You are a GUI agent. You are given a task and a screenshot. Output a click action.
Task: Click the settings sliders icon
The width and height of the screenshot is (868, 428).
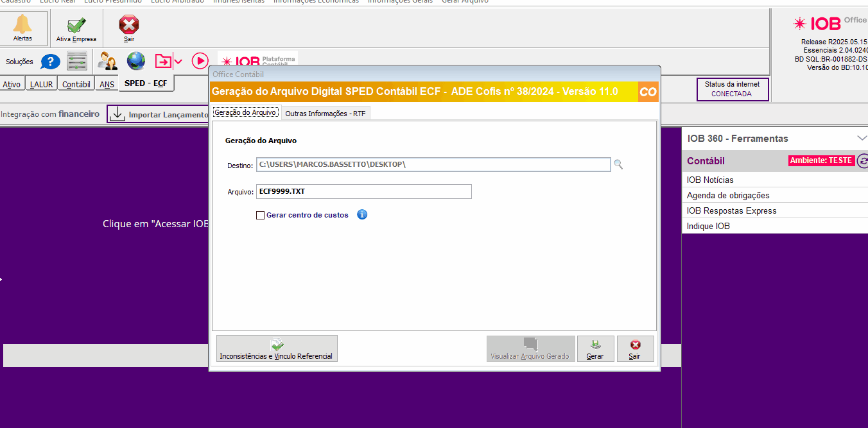tap(77, 62)
